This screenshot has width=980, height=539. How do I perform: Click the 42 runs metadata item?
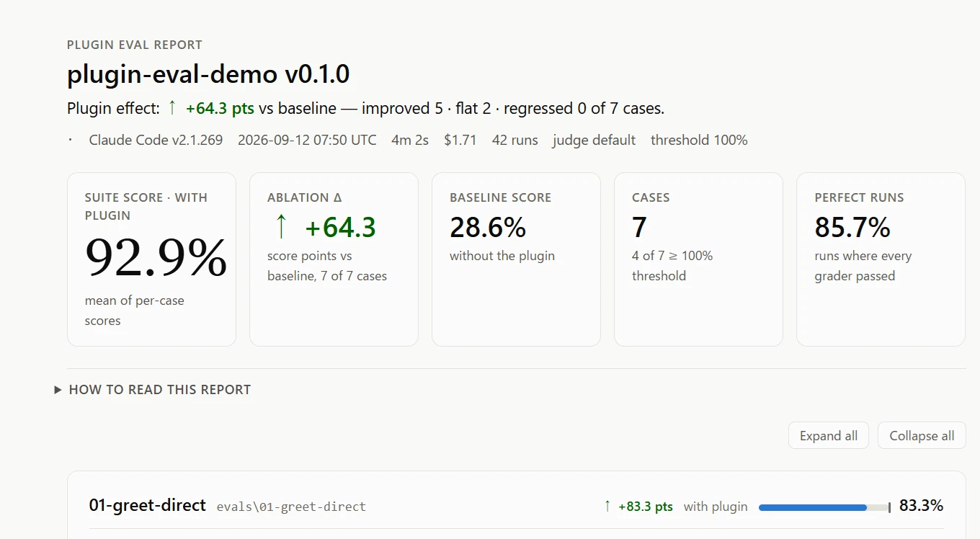[x=514, y=140]
